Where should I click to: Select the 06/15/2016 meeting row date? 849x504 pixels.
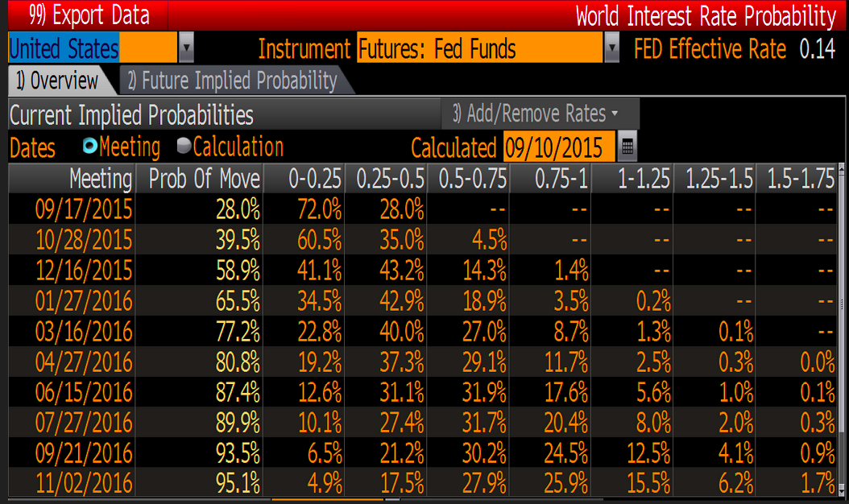tap(84, 392)
